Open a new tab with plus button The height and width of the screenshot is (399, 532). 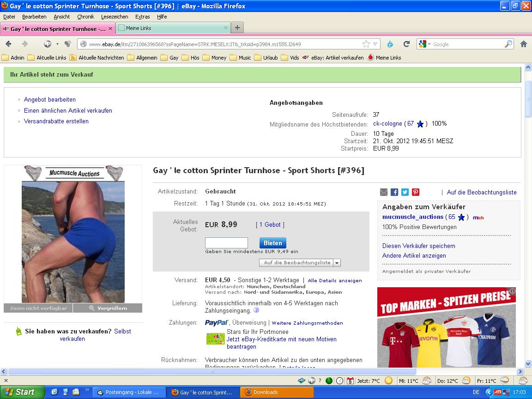click(237, 28)
